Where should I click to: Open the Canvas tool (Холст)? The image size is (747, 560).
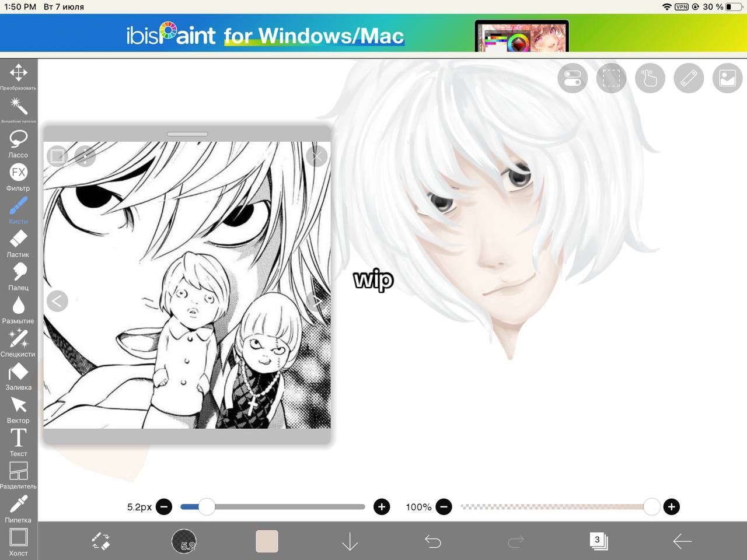18,542
